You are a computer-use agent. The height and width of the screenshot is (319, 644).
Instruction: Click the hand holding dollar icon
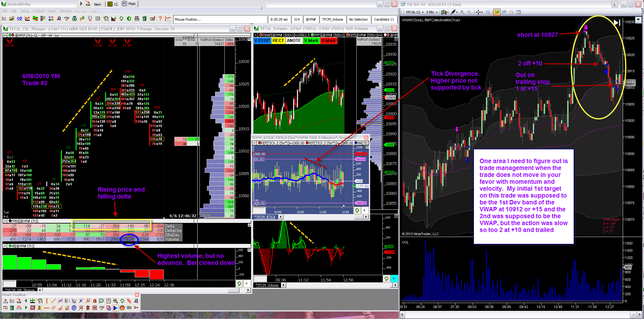[x=82, y=19]
